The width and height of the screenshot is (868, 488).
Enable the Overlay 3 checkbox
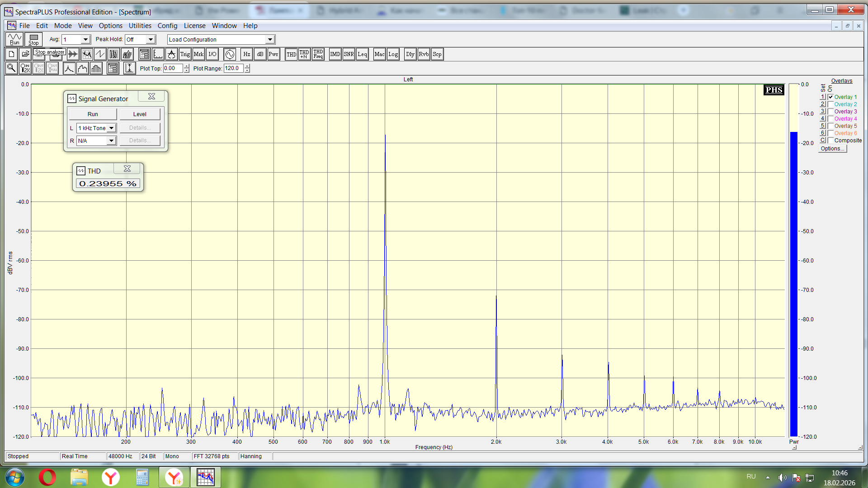point(831,112)
